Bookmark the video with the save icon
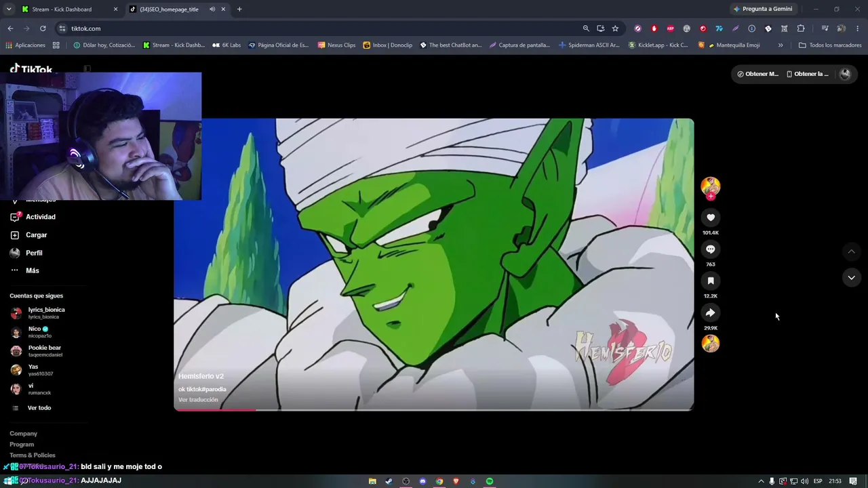The height and width of the screenshot is (488, 868). (x=711, y=281)
